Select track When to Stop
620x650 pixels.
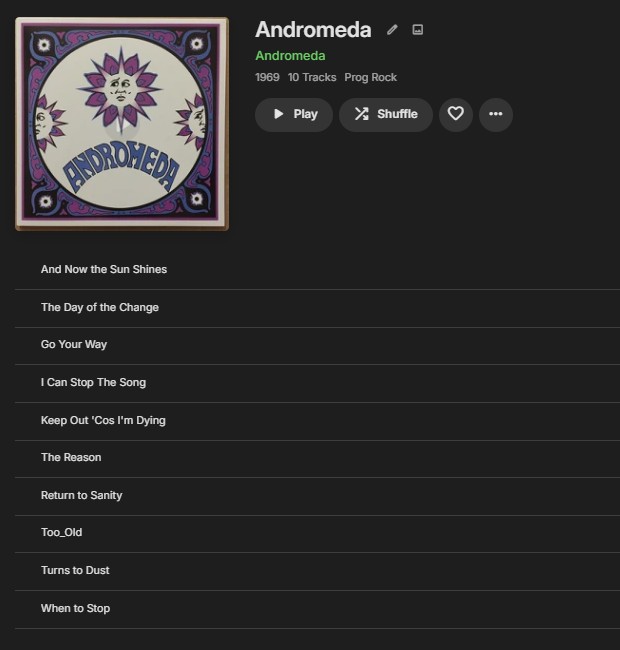pos(317,609)
